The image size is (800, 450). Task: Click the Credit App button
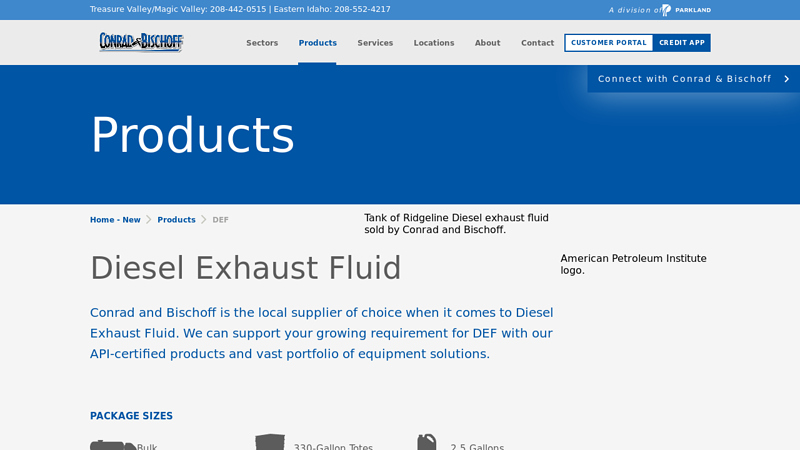[x=682, y=43]
